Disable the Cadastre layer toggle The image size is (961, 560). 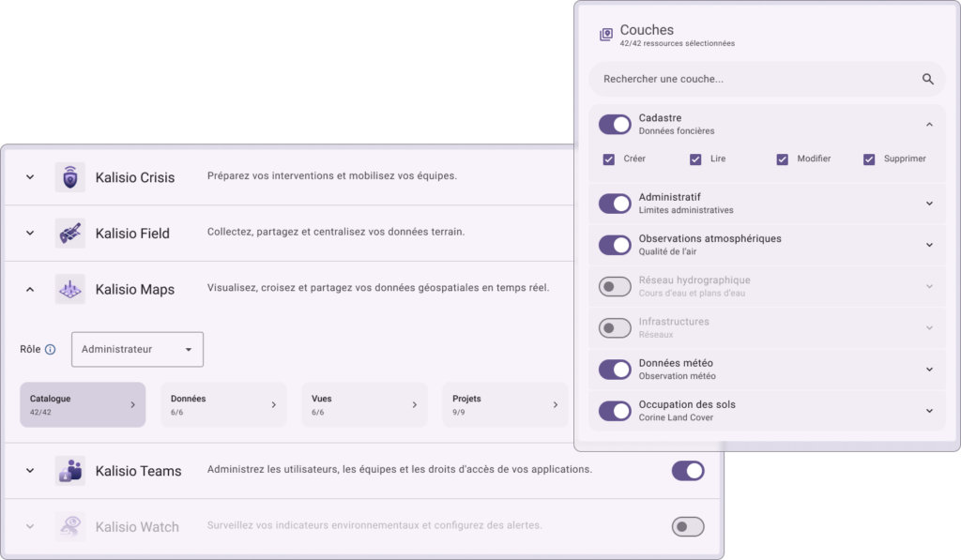click(x=615, y=125)
